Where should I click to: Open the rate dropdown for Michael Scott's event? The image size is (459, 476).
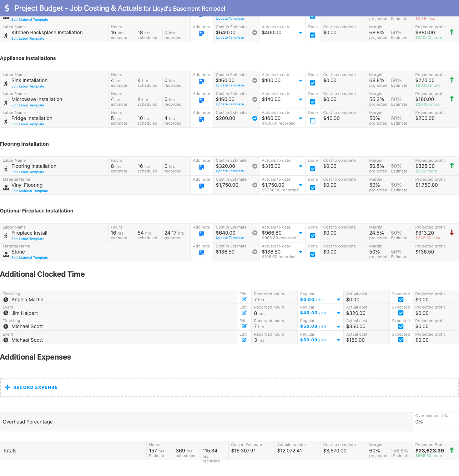[338, 340]
